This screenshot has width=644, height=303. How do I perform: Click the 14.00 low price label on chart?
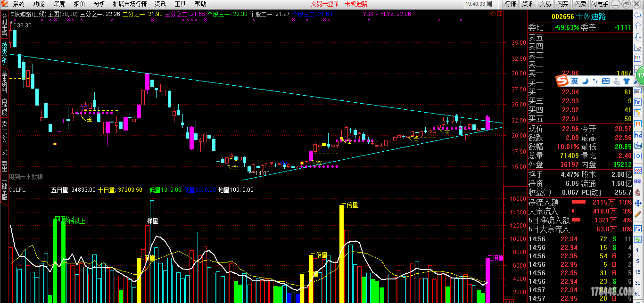262,173
